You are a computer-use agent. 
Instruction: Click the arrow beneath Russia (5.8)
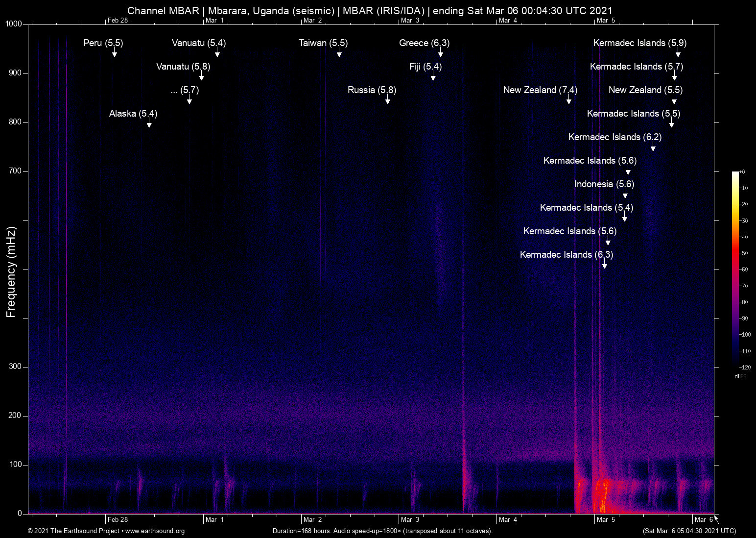tap(387, 100)
